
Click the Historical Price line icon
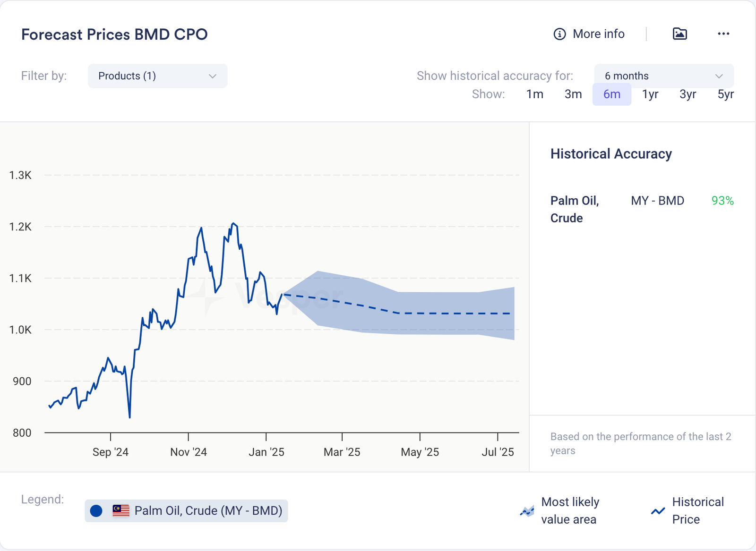pos(658,511)
